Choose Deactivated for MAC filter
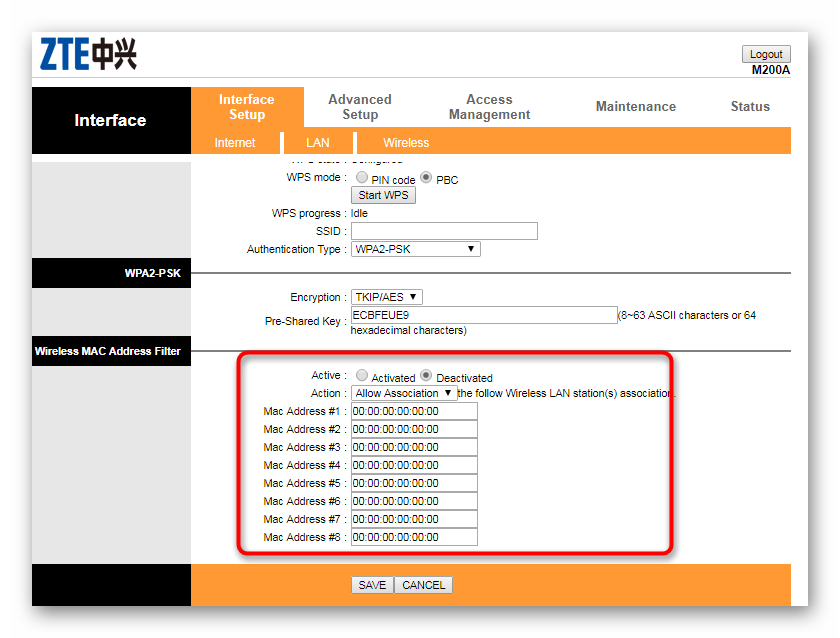The image size is (840, 638). 426,375
